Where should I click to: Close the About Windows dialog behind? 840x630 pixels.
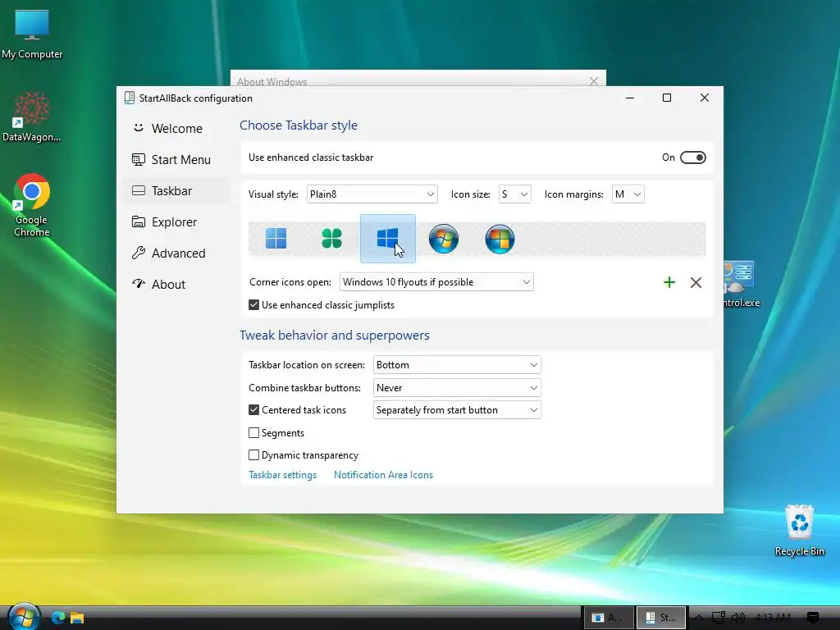point(594,81)
